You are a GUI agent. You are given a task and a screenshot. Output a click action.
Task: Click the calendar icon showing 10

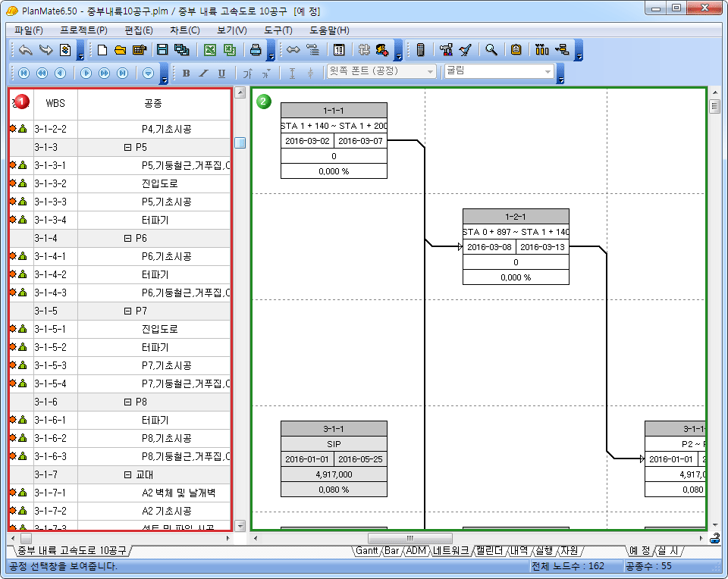340,51
